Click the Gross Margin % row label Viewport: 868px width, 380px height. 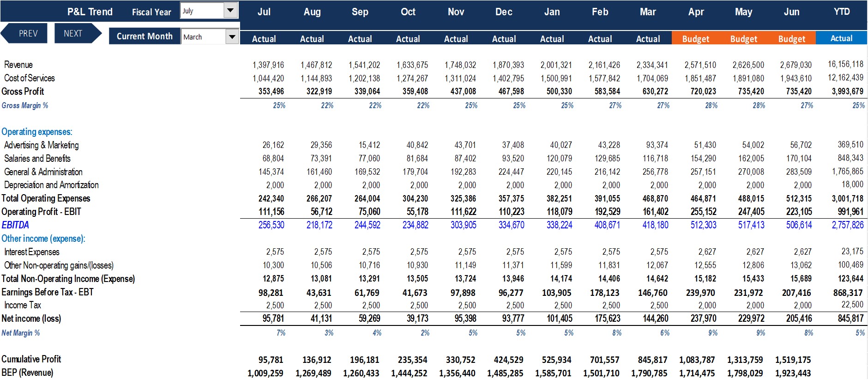25,105
